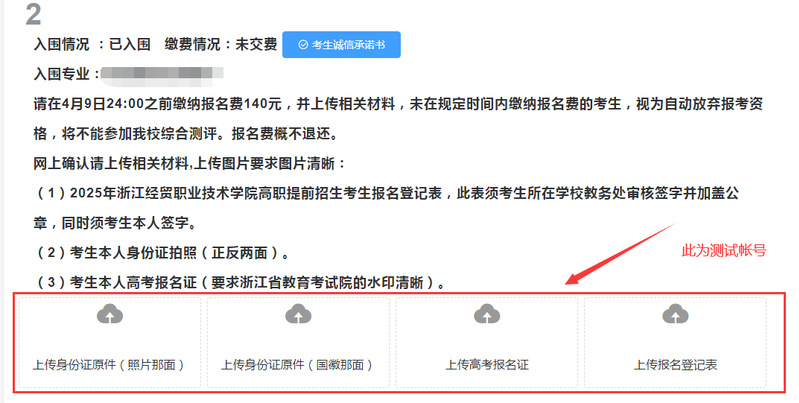The width and height of the screenshot is (799, 403).
Task: Click the red 此为测试帐号 annotation text
Action: pyautogui.click(x=724, y=251)
